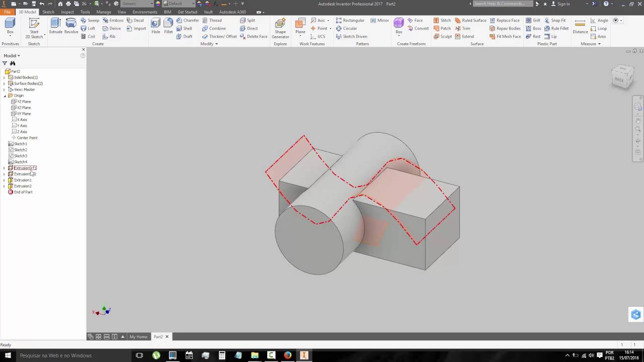Open the Tools ribbon tab
Image resolution: width=644 pixels, height=362 pixels.
click(85, 12)
